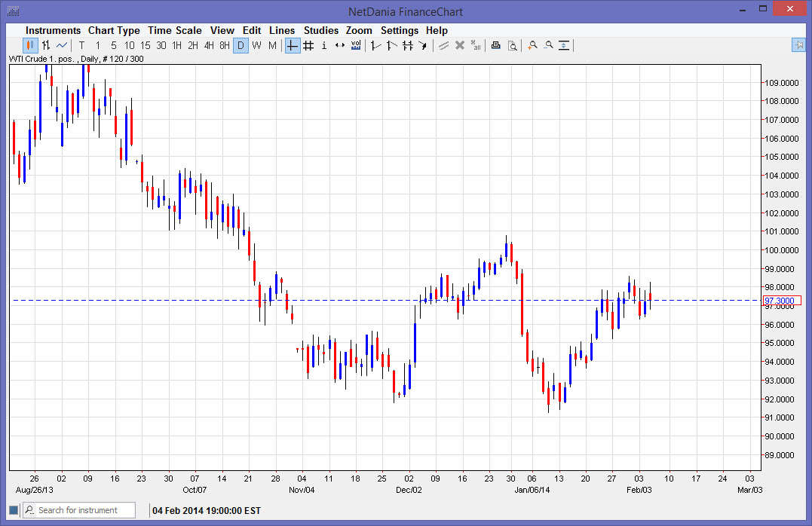
Task: Select the weekly W interval button
Action: click(256, 45)
